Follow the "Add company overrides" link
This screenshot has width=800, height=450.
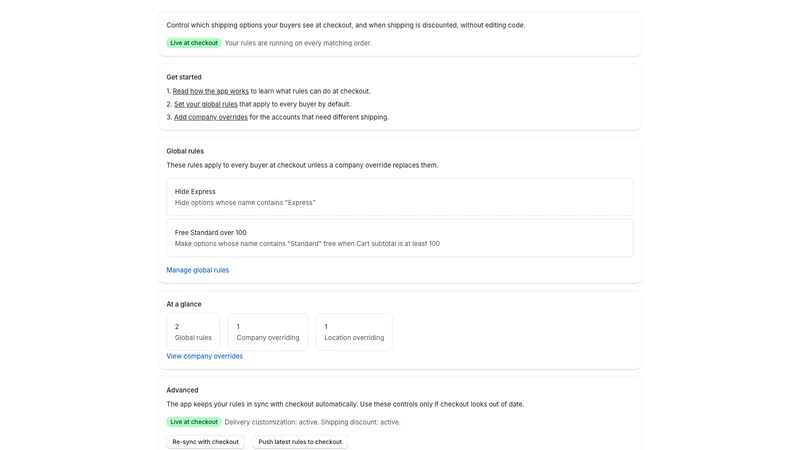(211, 117)
